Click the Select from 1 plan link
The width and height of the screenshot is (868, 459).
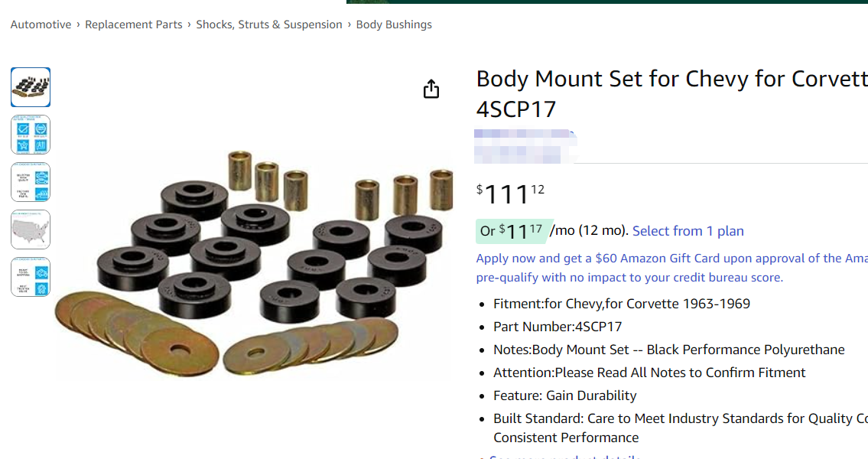pyautogui.click(x=688, y=231)
